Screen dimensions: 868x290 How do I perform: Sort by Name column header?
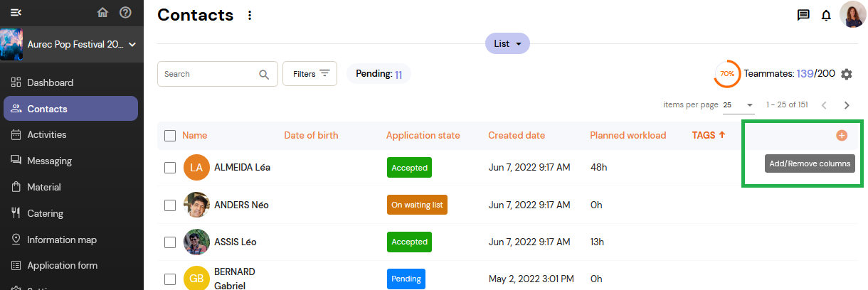(x=194, y=135)
